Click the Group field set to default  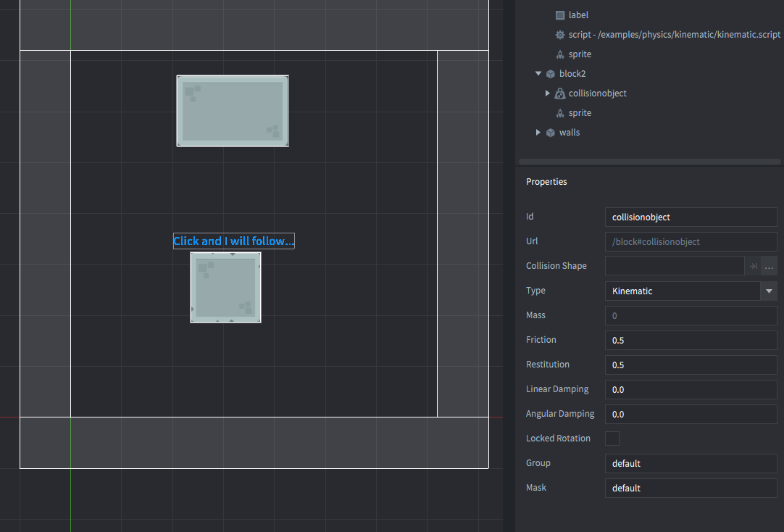pos(691,463)
